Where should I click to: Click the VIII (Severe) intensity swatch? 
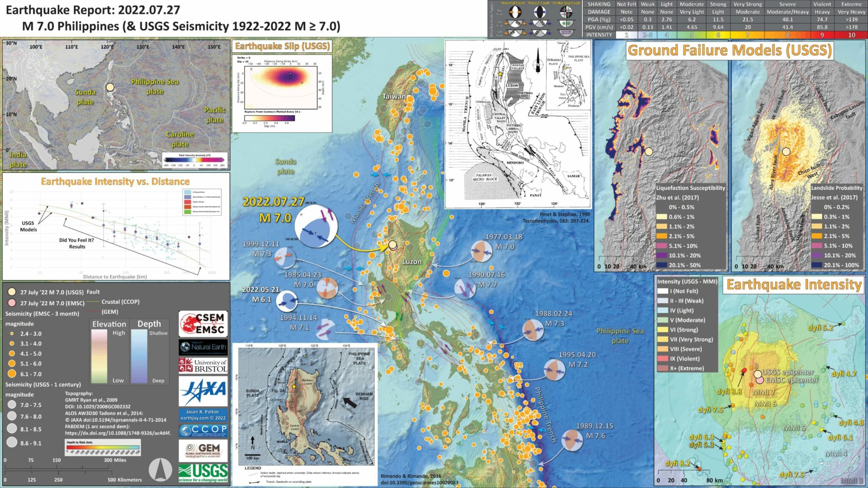(x=662, y=349)
